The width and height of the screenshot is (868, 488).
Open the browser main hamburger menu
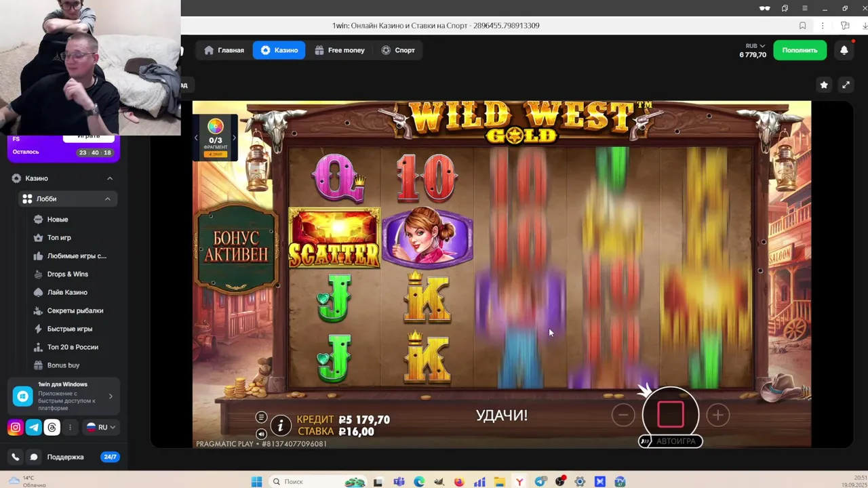[x=804, y=8]
